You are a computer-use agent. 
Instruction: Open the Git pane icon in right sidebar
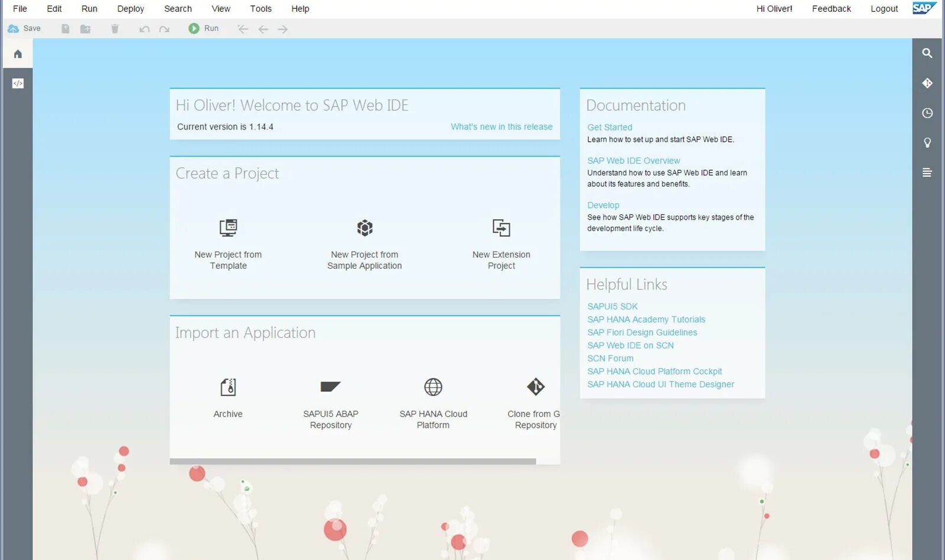[x=927, y=83]
